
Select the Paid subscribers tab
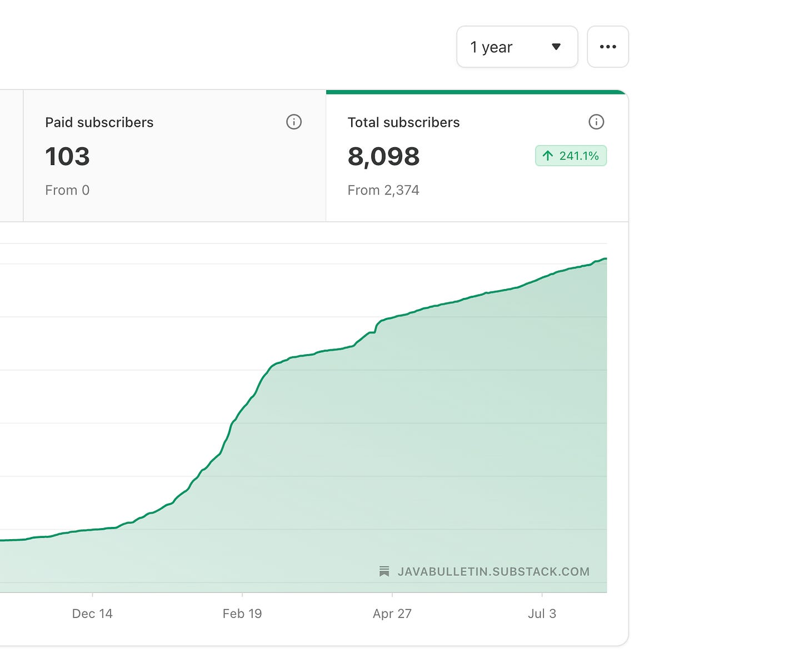click(x=174, y=156)
